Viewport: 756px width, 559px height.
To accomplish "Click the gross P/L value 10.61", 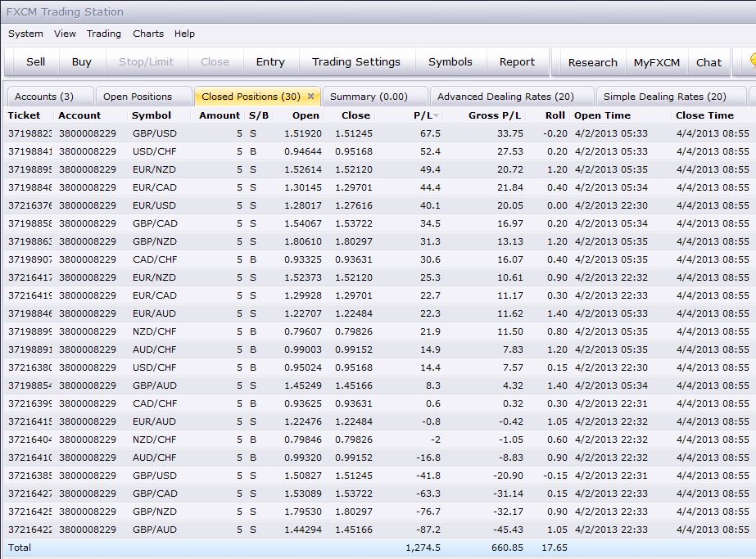I will point(510,277).
